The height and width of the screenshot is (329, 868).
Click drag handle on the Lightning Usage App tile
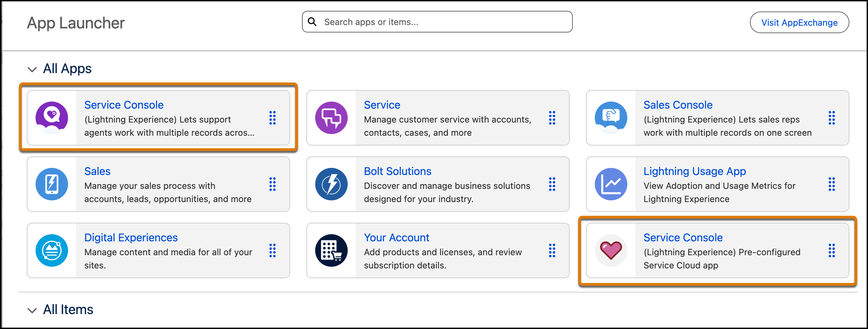pos(832,184)
